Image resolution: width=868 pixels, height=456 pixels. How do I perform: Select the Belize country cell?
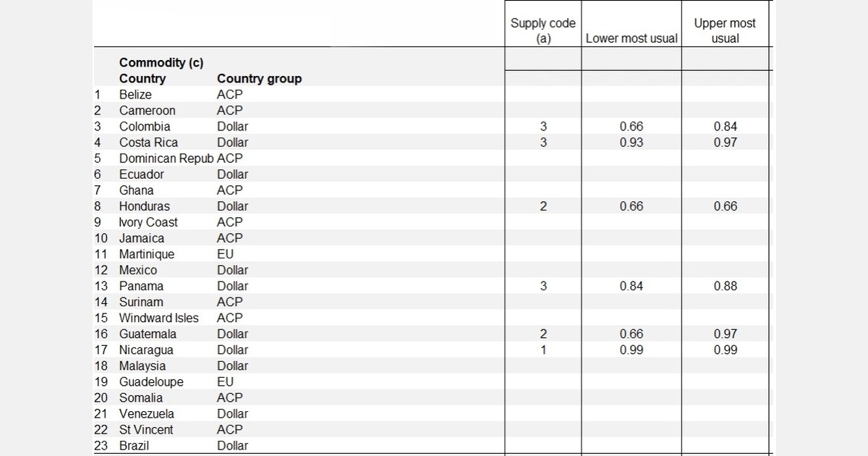point(135,95)
